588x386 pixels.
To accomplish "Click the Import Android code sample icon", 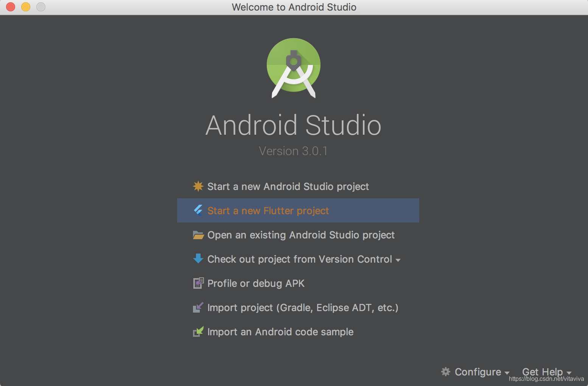I will (x=198, y=332).
